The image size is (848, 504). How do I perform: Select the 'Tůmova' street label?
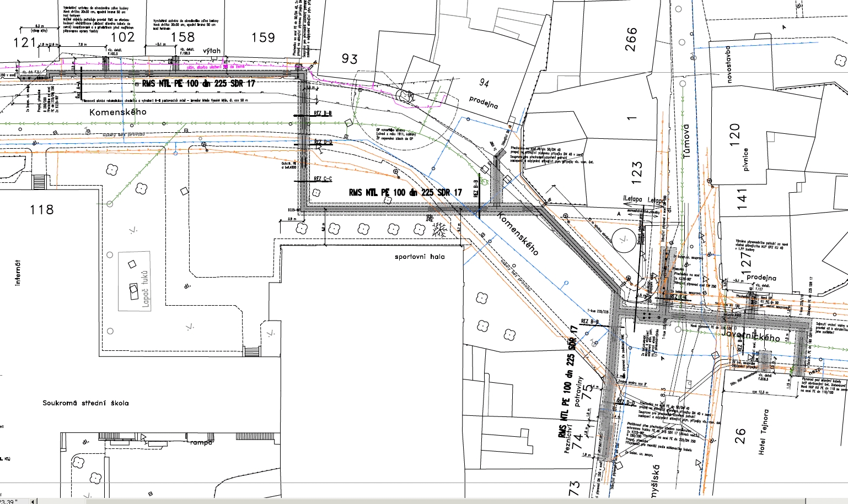(x=686, y=141)
